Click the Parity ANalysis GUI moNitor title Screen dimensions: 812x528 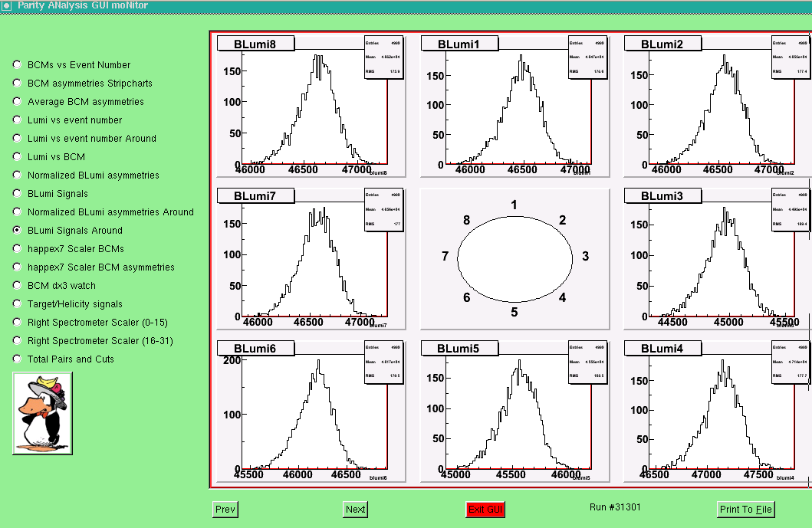click(83, 5)
